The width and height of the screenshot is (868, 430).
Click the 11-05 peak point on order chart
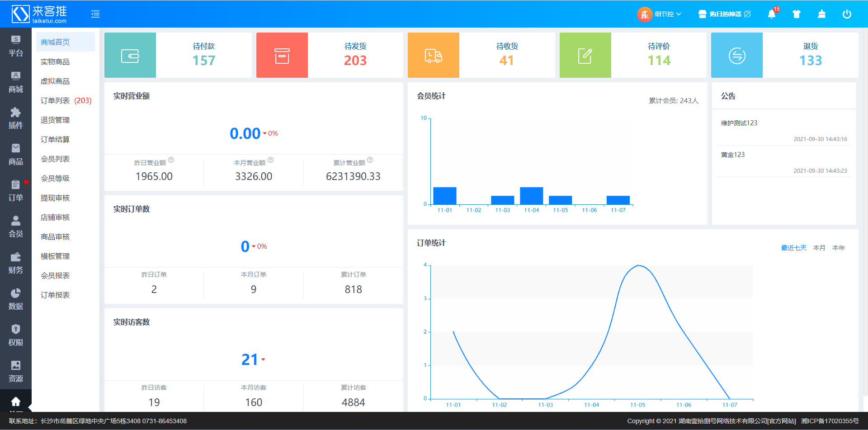pyautogui.click(x=638, y=265)
